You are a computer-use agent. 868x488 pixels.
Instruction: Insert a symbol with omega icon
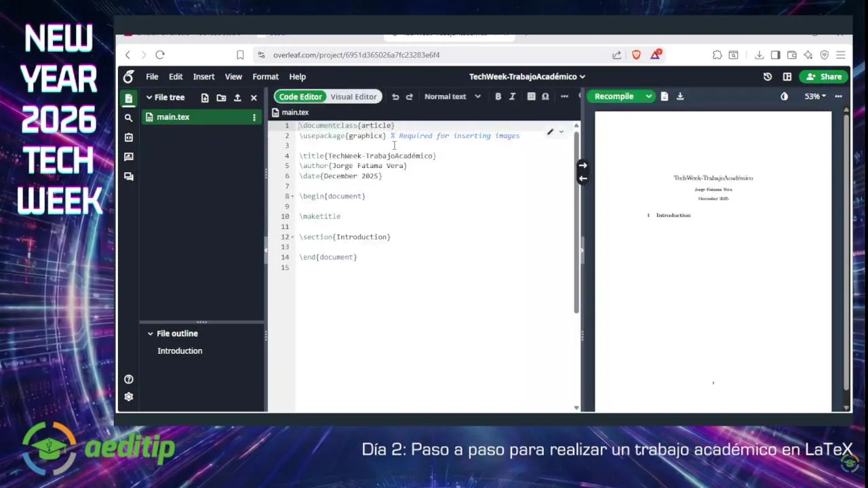(x=545, y=97)
